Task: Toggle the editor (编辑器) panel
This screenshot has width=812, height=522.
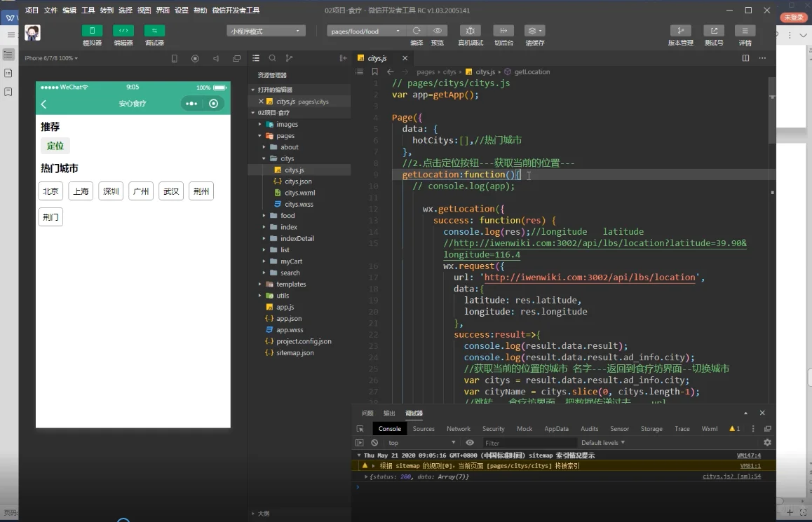Action: [123, 31]
